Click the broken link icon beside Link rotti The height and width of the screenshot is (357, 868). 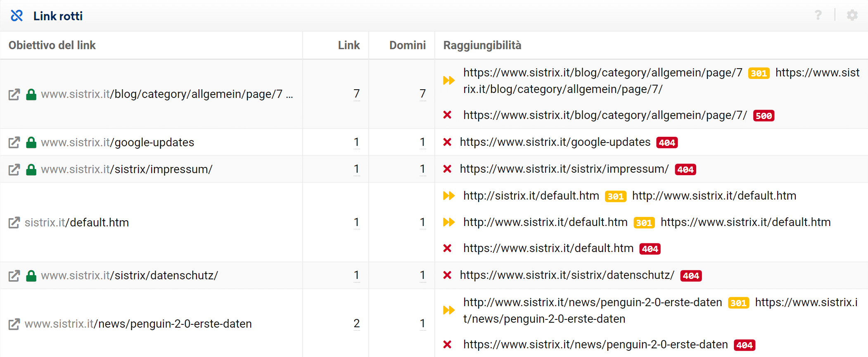tap(17, 16)
